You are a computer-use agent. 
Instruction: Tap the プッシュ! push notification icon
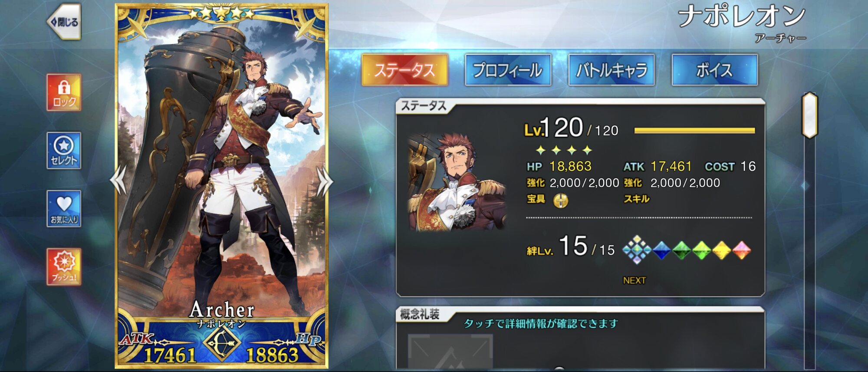[x=64, y=267]
